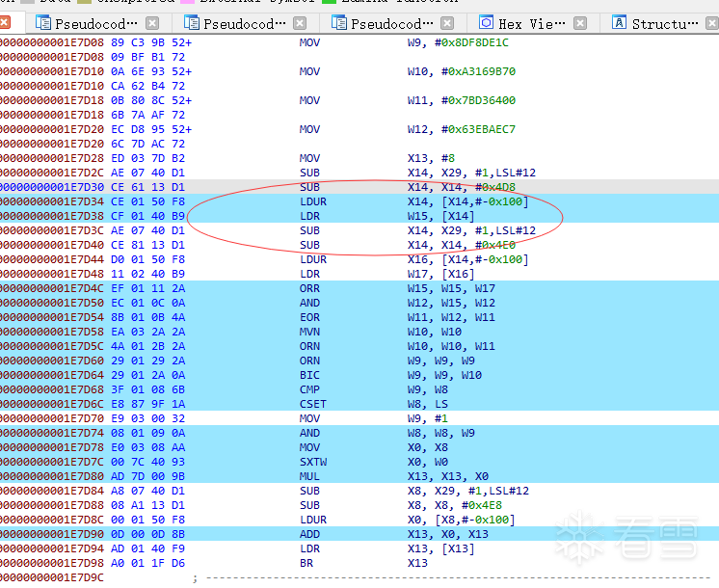
Task: Click the MUL mnemonic
Action: (x=309, y=476)
